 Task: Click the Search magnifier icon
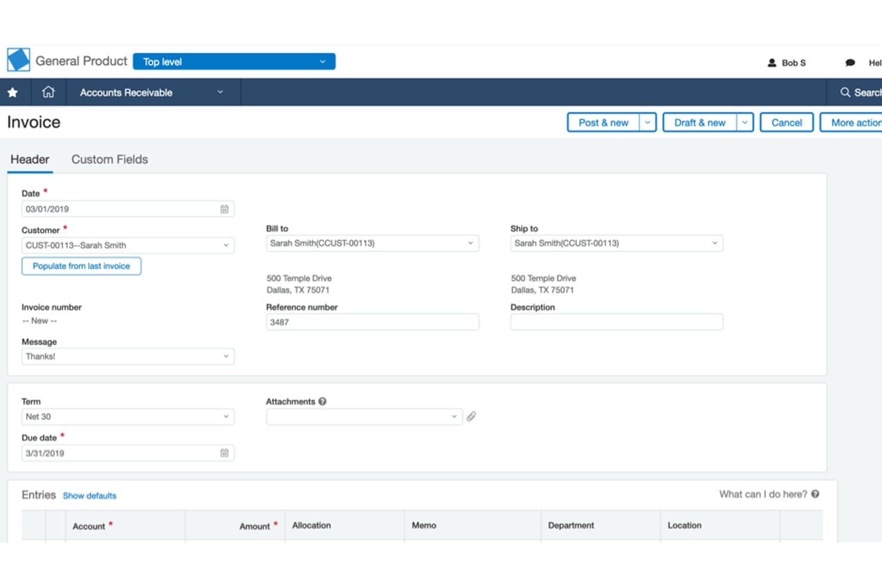[845, 92]
